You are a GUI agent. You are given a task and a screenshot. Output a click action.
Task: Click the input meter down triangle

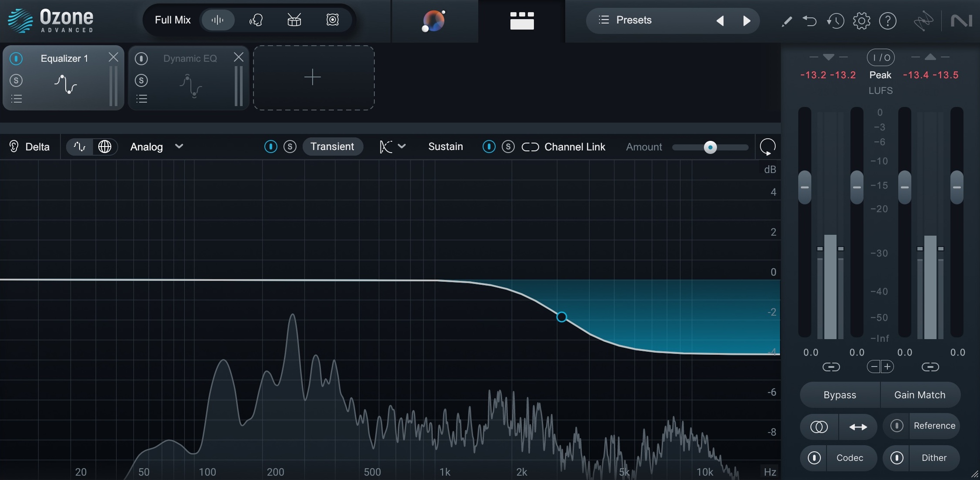click(x=829, y=57)
